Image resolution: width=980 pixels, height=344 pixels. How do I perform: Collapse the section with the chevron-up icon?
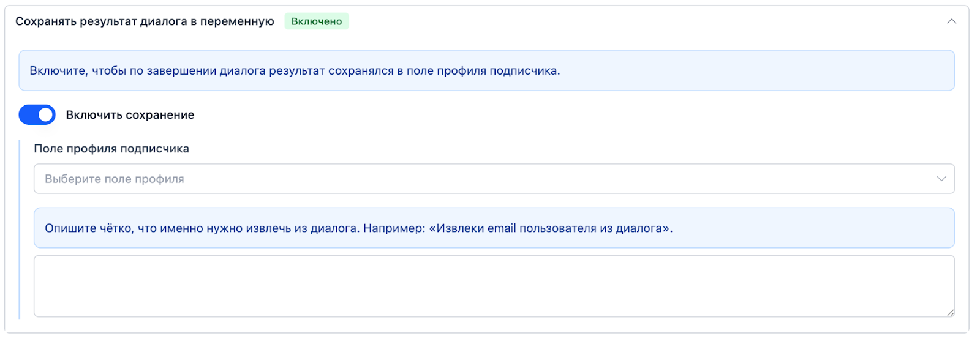[951, 21]
